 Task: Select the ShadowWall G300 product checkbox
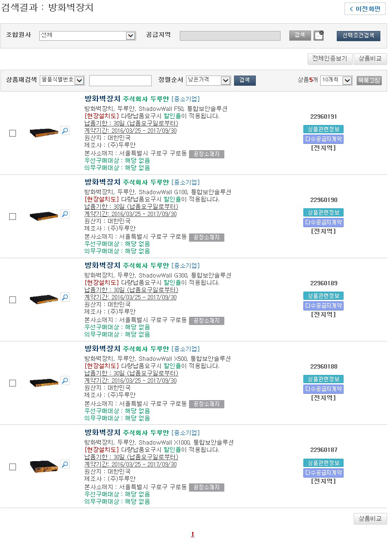13,300
